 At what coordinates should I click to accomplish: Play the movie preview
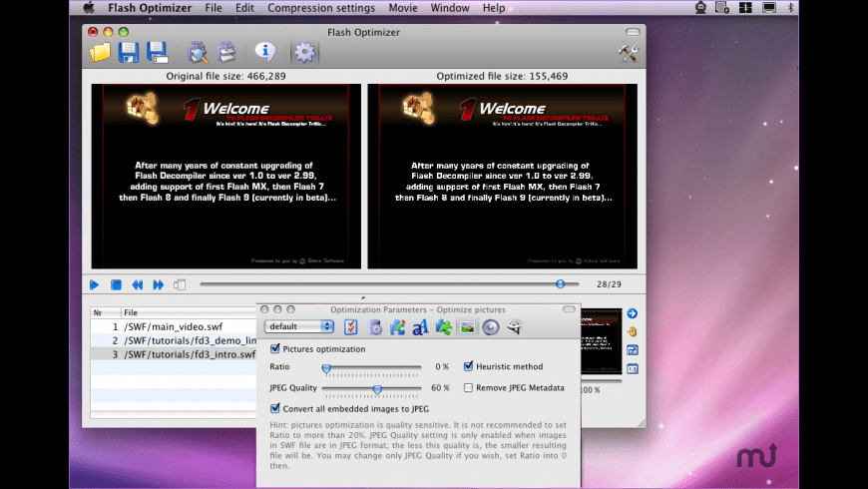pyautogui.click(x=94, y=284)
